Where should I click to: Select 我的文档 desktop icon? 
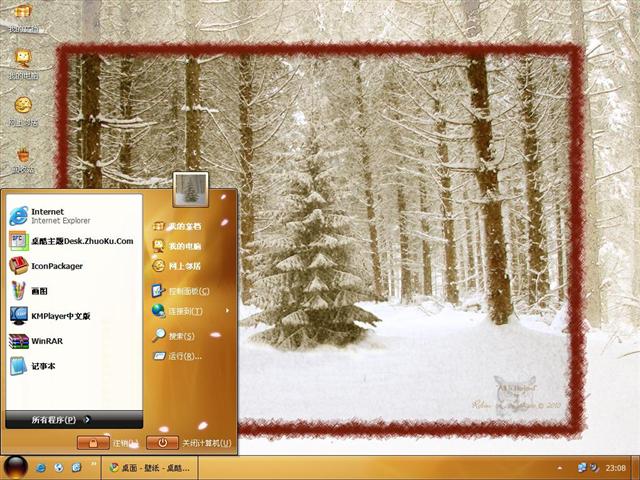click(x=23, y=17)
